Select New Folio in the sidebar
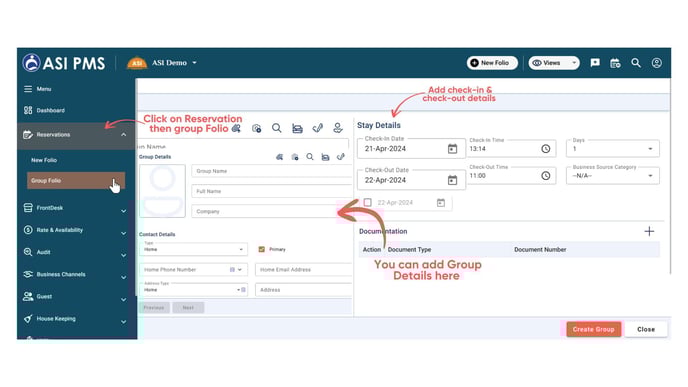 [44, 160]
